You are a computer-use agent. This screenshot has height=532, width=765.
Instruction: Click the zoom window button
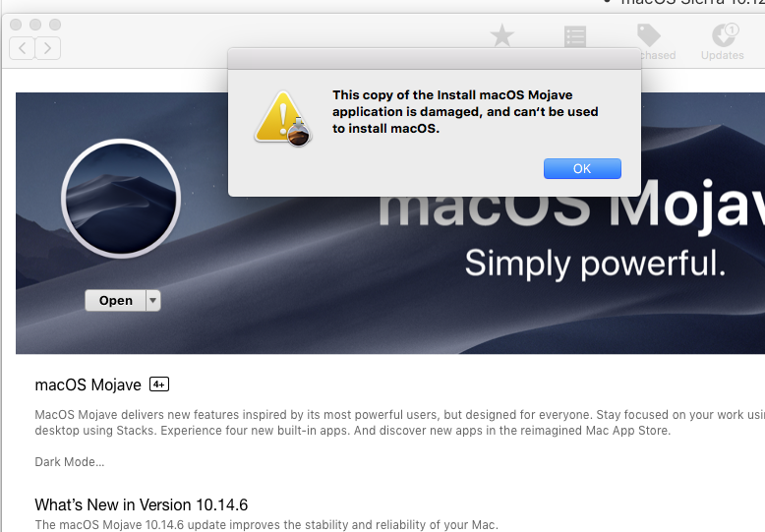point(55,25)
